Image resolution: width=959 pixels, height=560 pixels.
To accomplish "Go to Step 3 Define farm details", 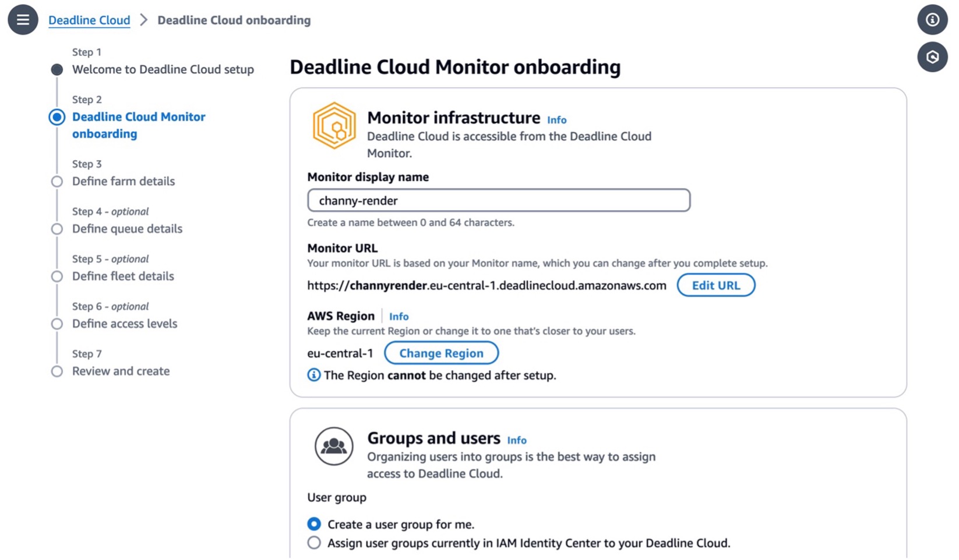I will (123, 181).
